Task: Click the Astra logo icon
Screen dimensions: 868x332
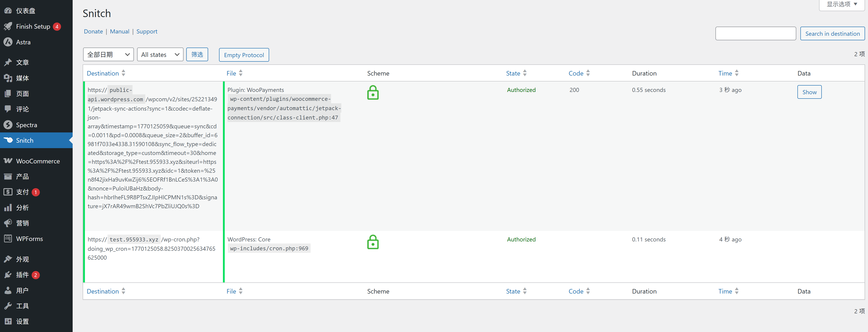Action: tap(8, 42)
